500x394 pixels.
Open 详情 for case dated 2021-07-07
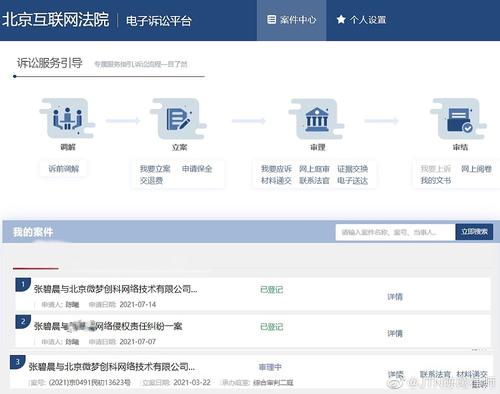point(395,333)
